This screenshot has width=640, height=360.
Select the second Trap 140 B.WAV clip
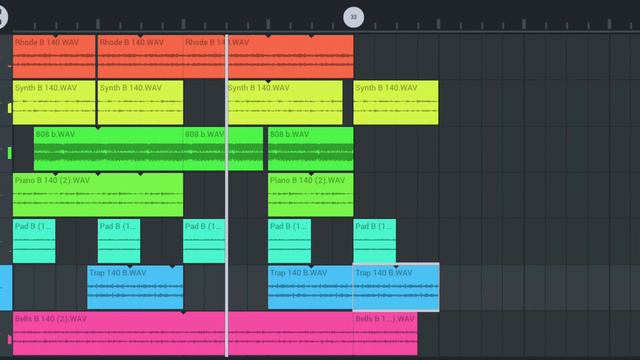(x=310, y=287)
